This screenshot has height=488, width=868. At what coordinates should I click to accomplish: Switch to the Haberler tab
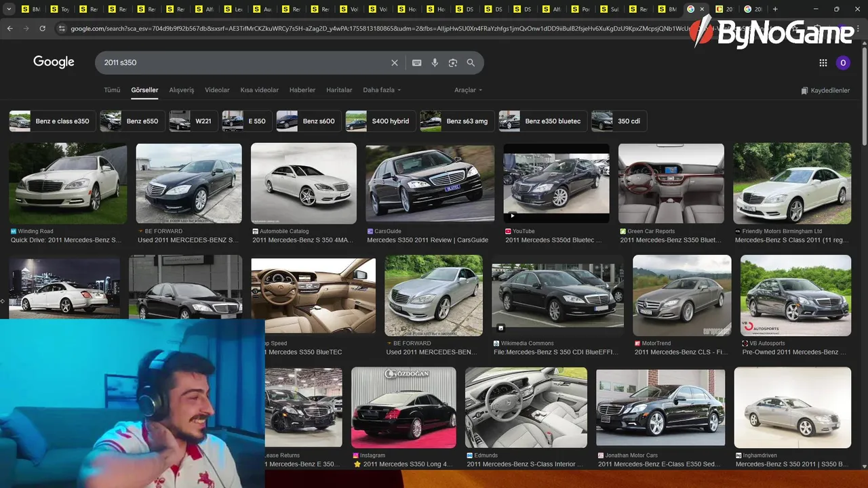click(x=302, y=90)
